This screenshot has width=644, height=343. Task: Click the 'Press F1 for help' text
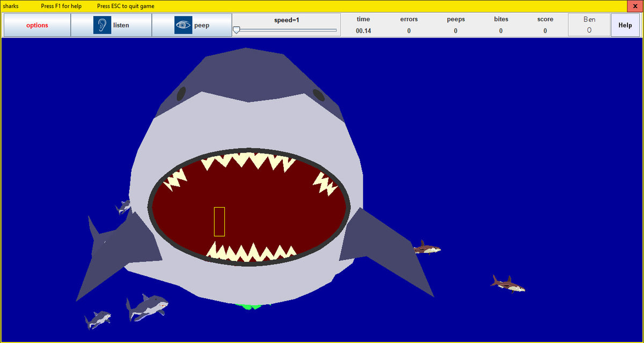[61, 6]
